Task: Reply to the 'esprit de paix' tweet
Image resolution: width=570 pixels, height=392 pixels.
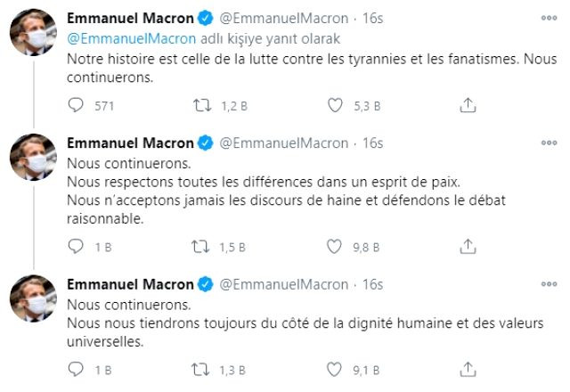Action: click(x=77, y=246)
